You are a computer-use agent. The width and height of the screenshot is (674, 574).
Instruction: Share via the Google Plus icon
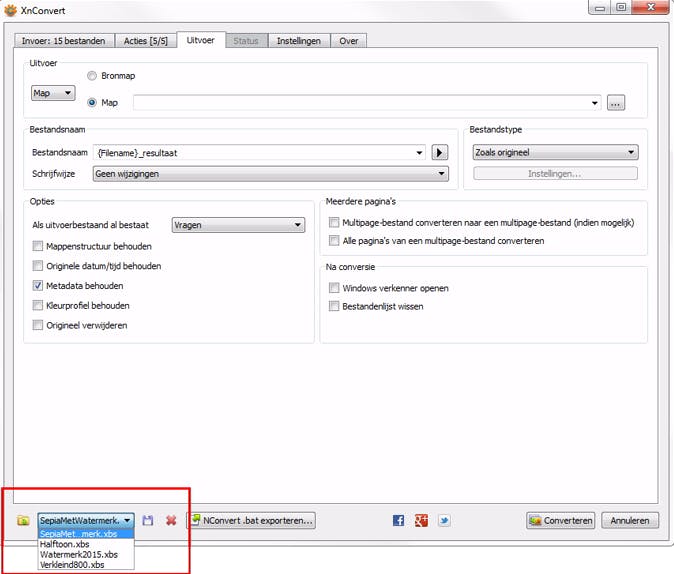tap(421, 521)
